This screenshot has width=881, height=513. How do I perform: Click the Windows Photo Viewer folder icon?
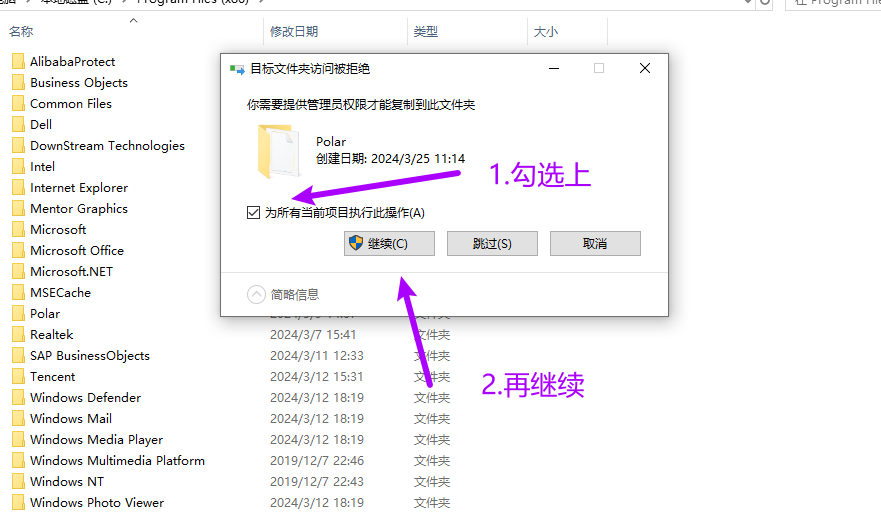coord(19,502)
